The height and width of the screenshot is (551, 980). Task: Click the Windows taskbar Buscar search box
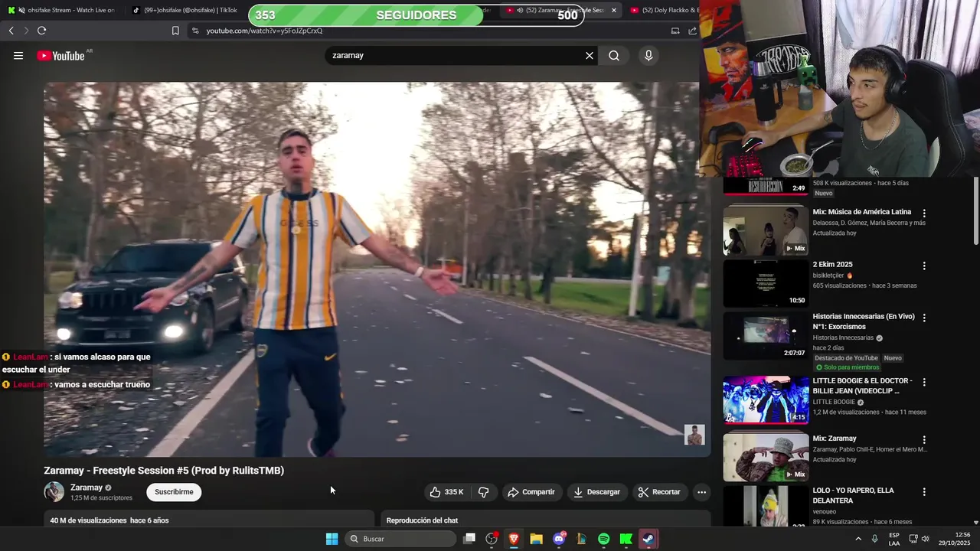coord(400,539)
